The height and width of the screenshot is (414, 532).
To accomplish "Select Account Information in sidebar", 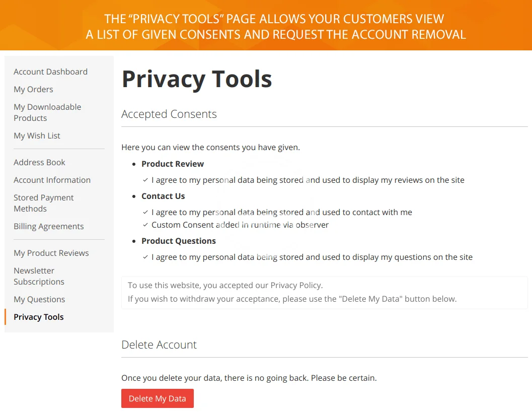I will [52, 180].
